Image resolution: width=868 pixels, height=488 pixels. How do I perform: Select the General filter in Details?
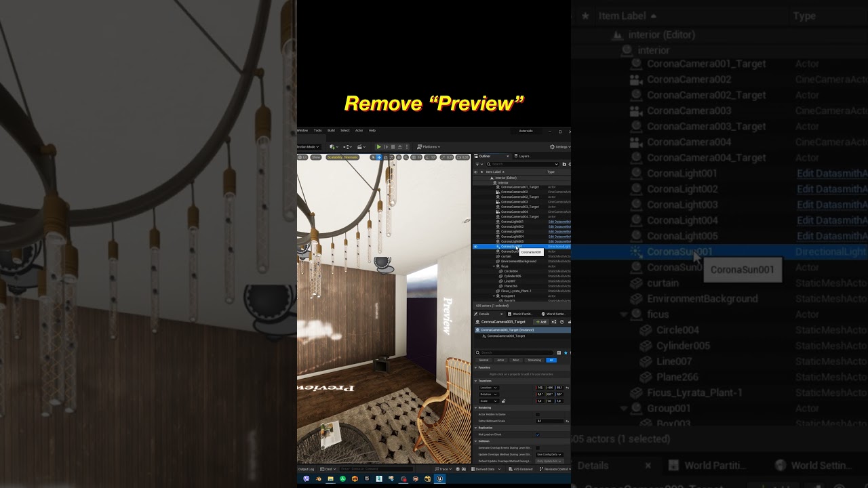[484, 360]
